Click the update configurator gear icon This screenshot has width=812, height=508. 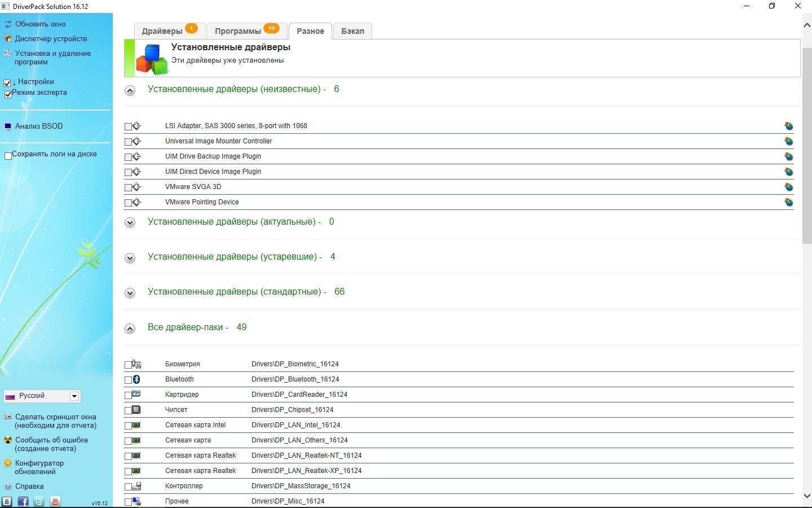pos(8,463)
